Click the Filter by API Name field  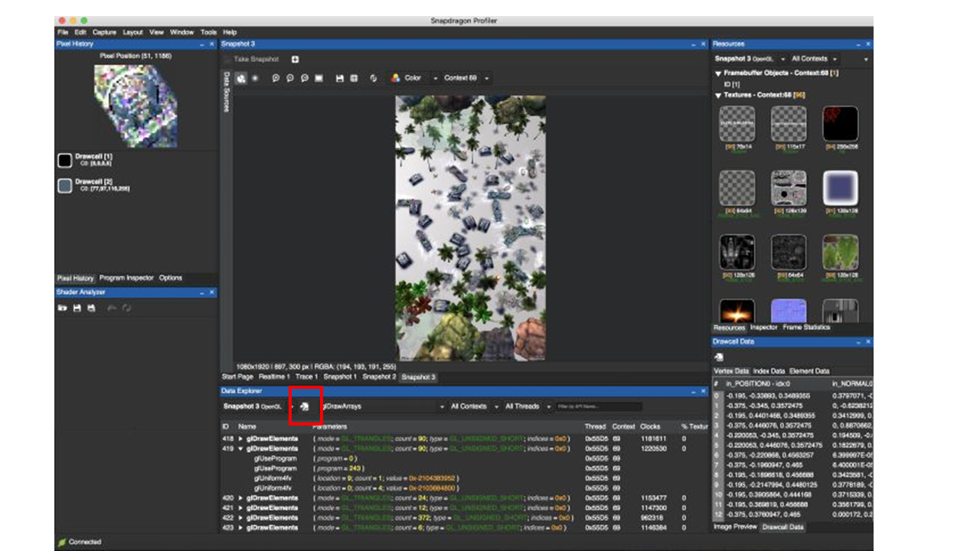tap(599, 406)
